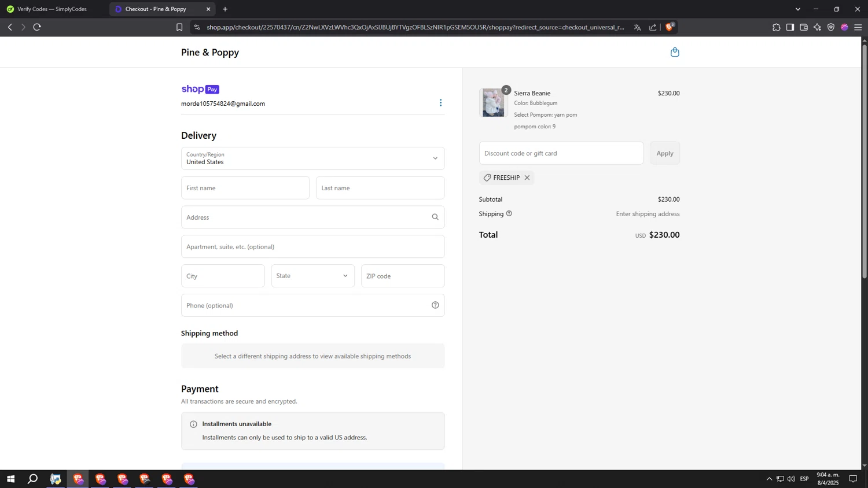
Task: Click the Shop Pay logo
Action: [x=200, y=89]
